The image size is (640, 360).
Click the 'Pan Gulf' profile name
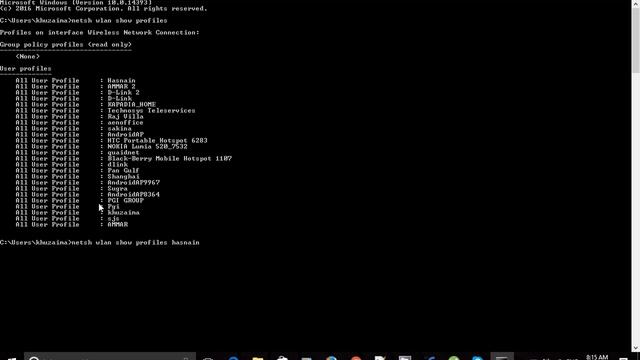pos(123,170)
